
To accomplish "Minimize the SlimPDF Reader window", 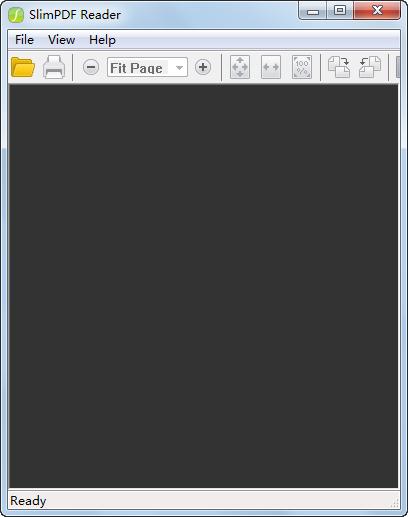I will (x=313, y=11).
